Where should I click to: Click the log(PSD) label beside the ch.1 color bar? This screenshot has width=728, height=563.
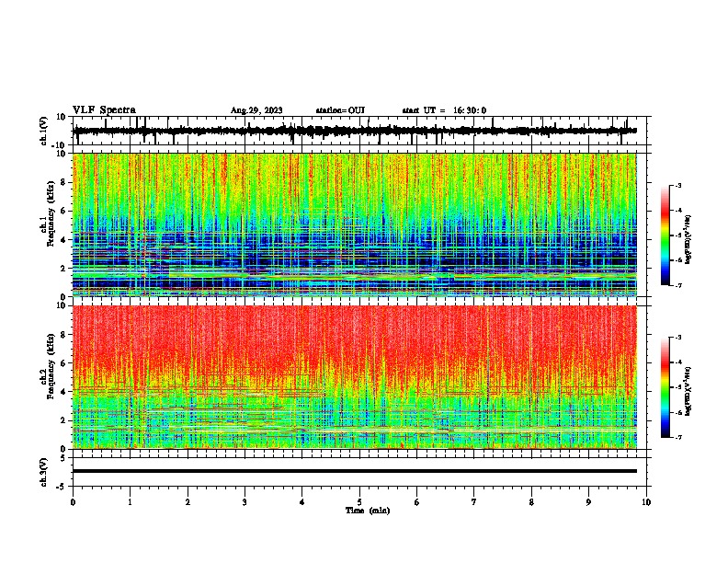[x=688, y=240]
